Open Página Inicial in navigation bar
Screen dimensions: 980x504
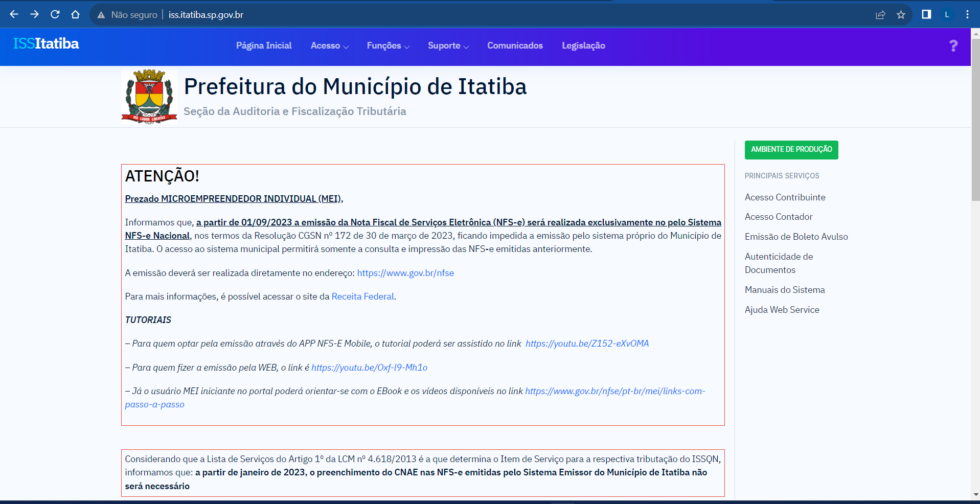(264, 45)
